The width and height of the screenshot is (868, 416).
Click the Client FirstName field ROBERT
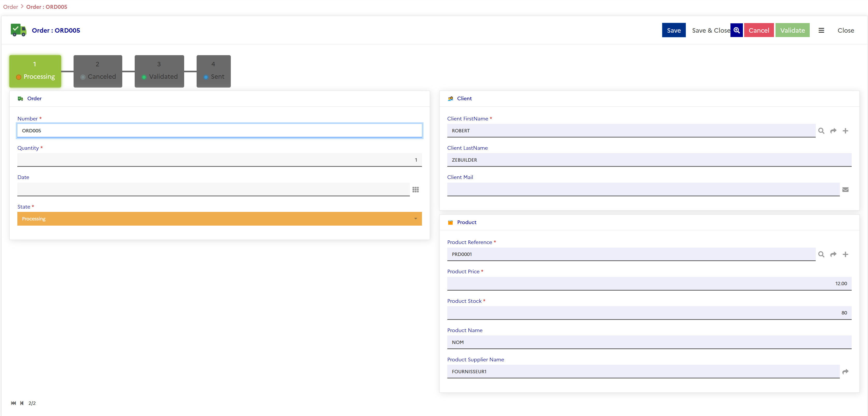[x=631, y=131]
